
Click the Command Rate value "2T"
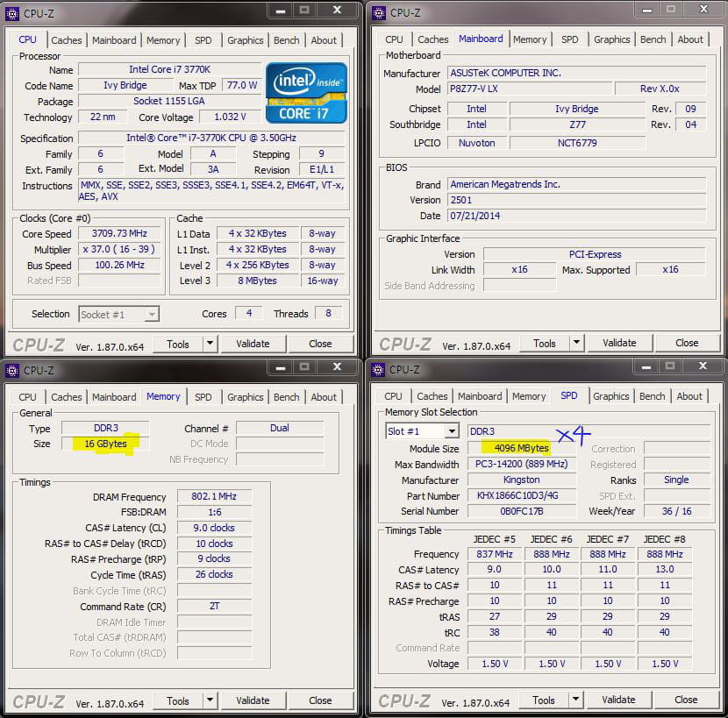pos(214,606)
